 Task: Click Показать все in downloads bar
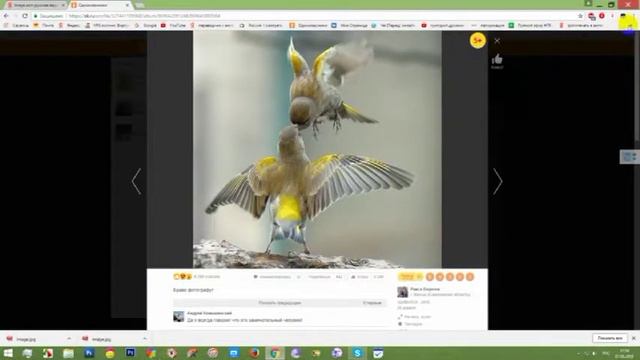[x=610, y=338]
